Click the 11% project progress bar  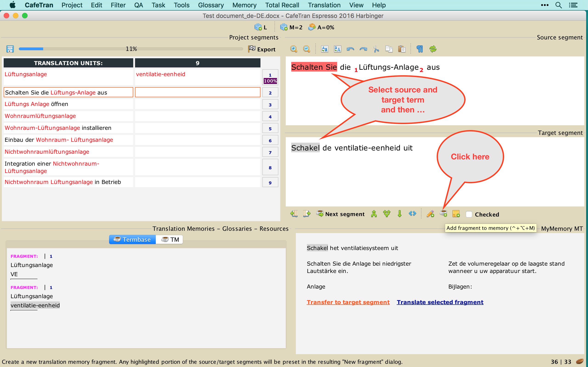[131, 49]
